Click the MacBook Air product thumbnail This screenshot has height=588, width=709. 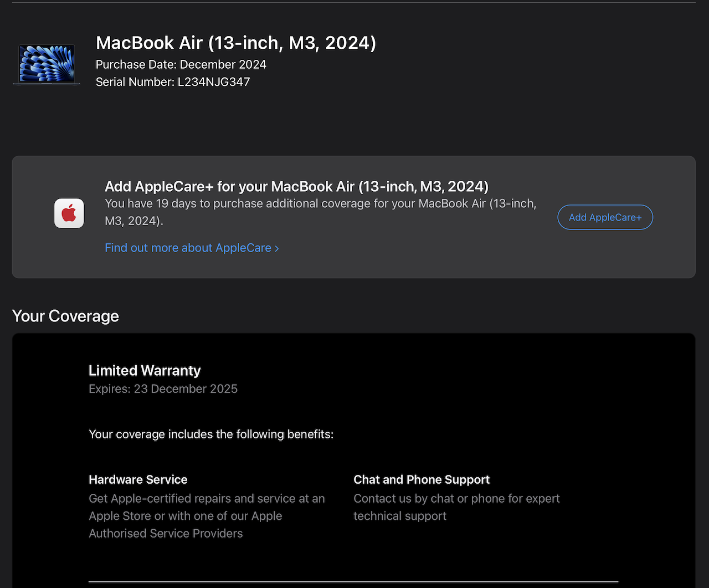pos(47,65)
